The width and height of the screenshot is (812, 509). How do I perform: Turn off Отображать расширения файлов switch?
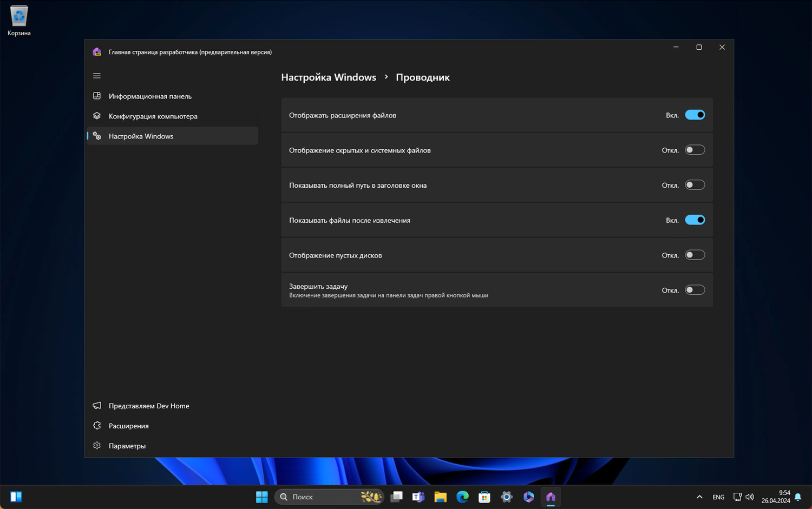point(695,115)
